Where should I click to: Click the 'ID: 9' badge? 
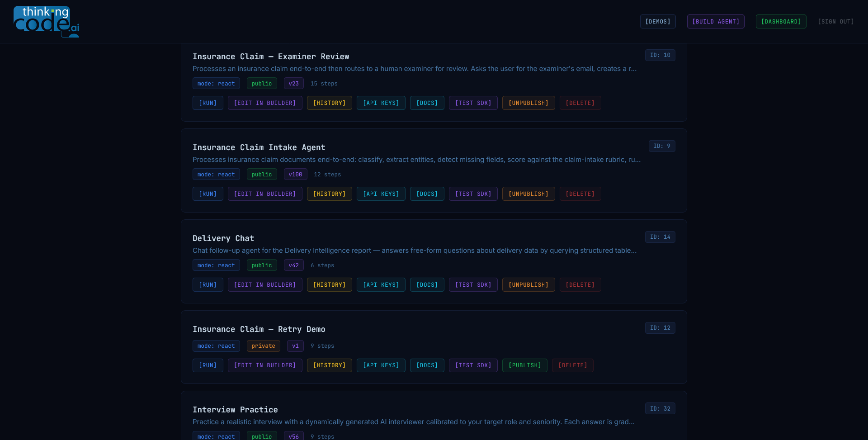[662, 146]
